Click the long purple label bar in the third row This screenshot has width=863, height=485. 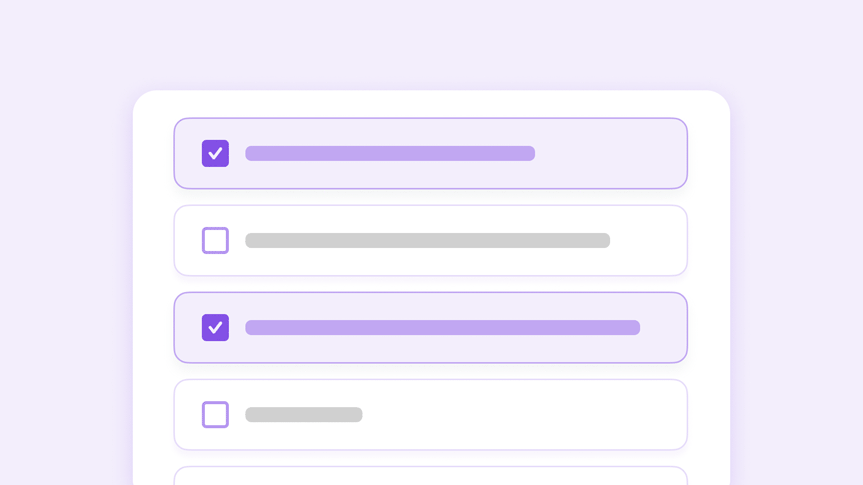click(x=442, y=327)
